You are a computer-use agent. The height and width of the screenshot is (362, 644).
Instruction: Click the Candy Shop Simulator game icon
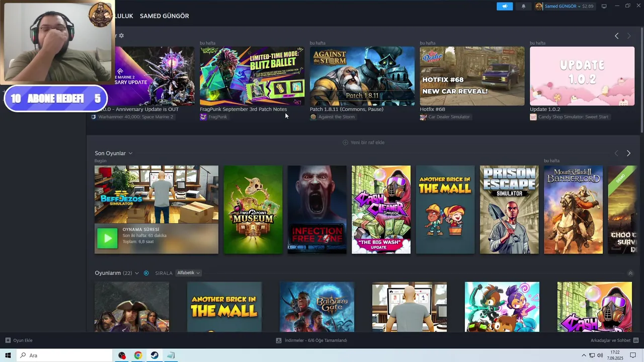[533, 117]
